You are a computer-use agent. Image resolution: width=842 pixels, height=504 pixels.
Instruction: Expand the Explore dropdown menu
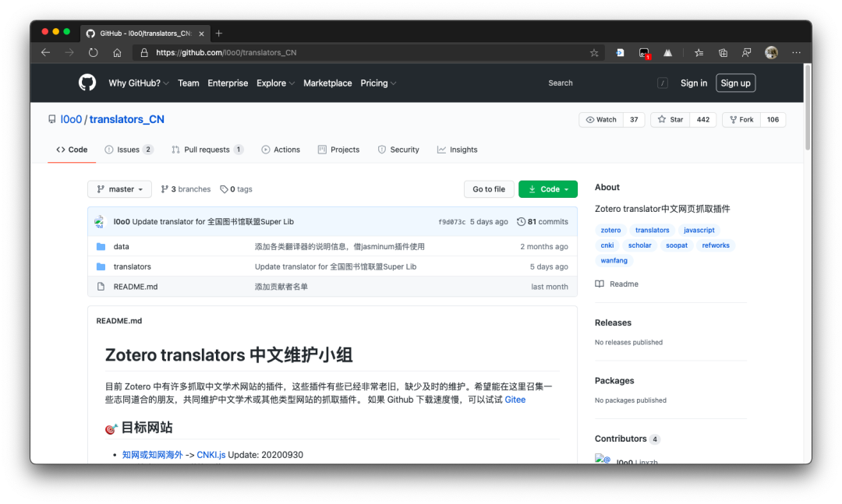click(x=275, y=83)
